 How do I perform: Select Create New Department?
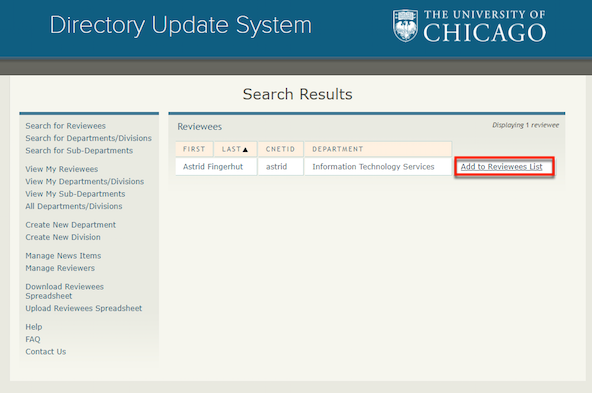click(71, 225)
